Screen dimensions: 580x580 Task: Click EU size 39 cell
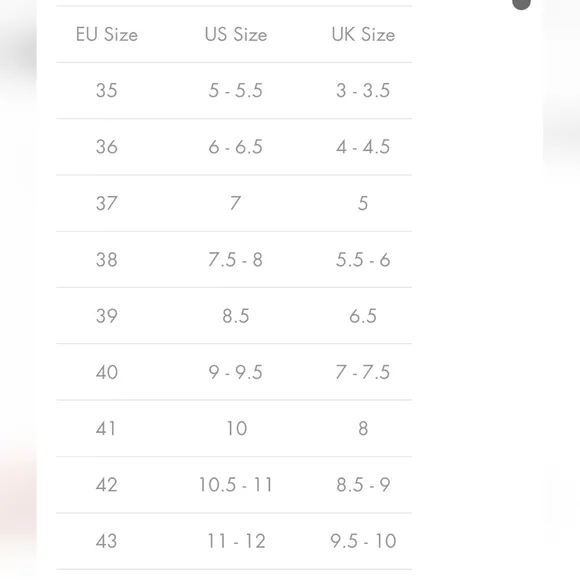(x=107, y=316)
